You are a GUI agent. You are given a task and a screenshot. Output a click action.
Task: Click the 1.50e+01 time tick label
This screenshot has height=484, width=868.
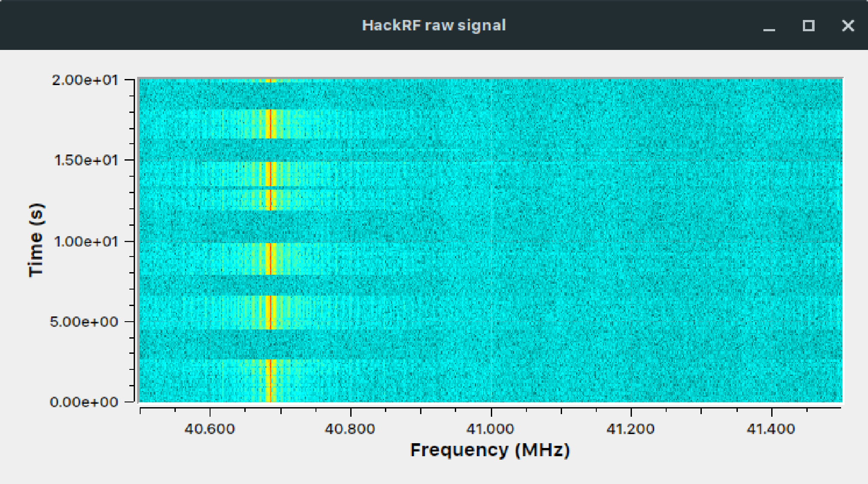coord(86,160)
